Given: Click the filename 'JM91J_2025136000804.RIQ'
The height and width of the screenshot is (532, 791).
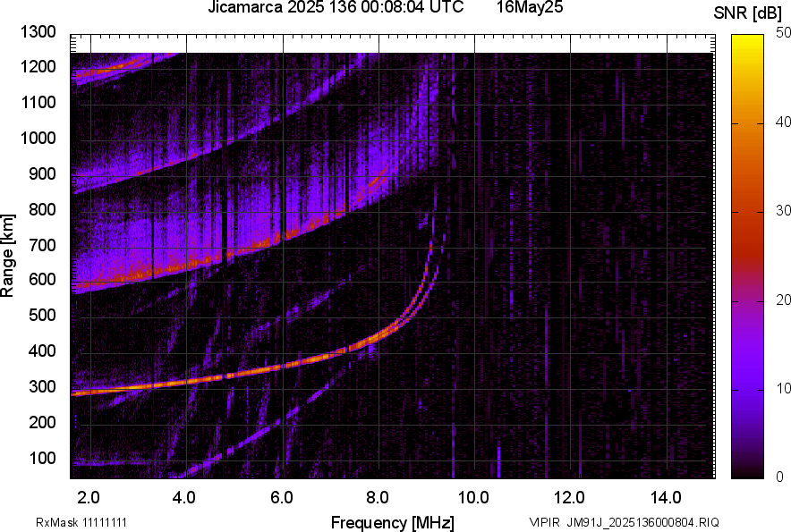Looking at the screenshot, I should pyautogui.click(x=642, y=522).
